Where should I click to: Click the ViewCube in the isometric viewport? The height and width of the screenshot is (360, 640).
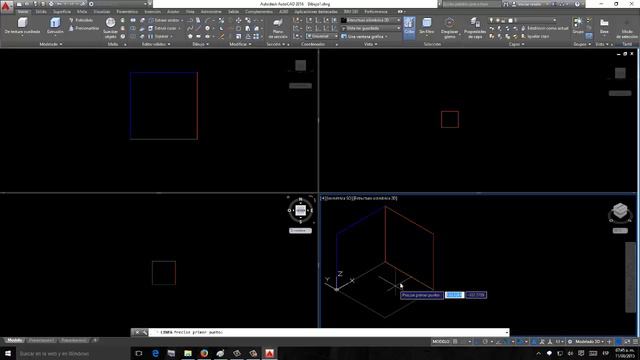(620, 211)
